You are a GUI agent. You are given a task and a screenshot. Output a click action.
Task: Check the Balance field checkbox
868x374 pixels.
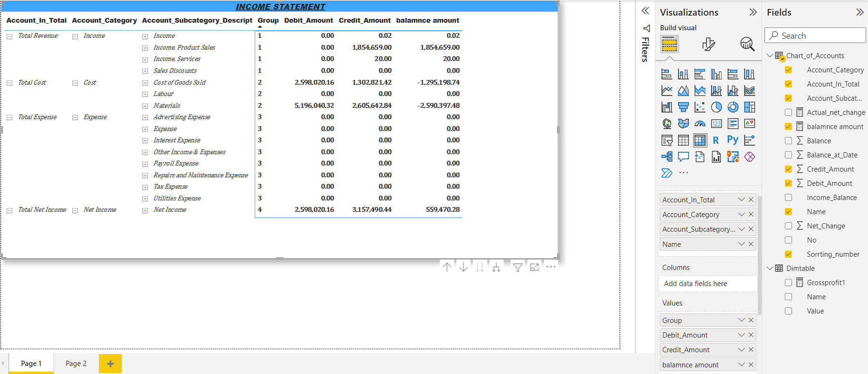788,140
